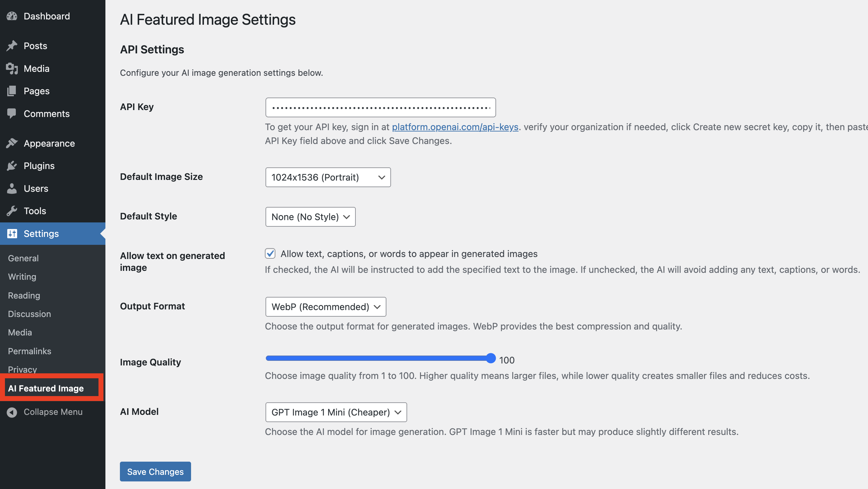Click the Appearance paintbrush icon

coord(12,143)
